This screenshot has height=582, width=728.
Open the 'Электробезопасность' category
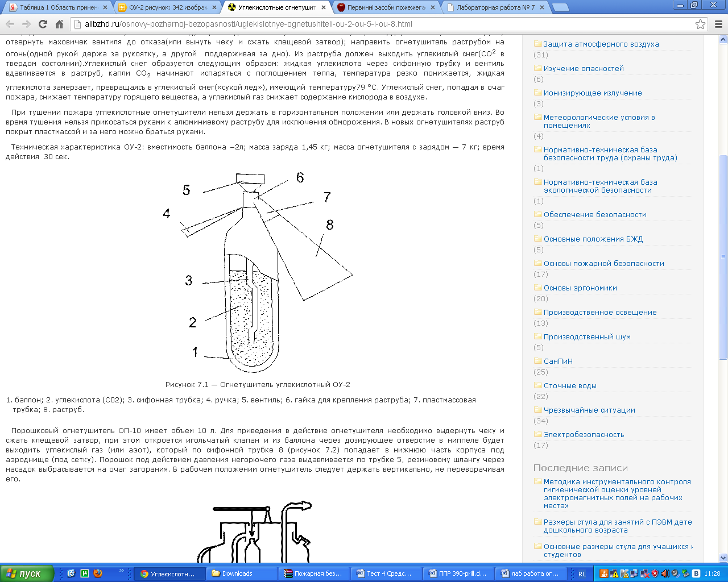tap(584, 434)
